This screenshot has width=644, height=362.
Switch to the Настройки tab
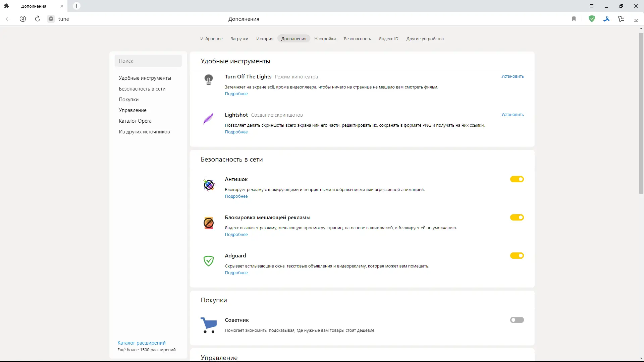[x=325, y=39]
